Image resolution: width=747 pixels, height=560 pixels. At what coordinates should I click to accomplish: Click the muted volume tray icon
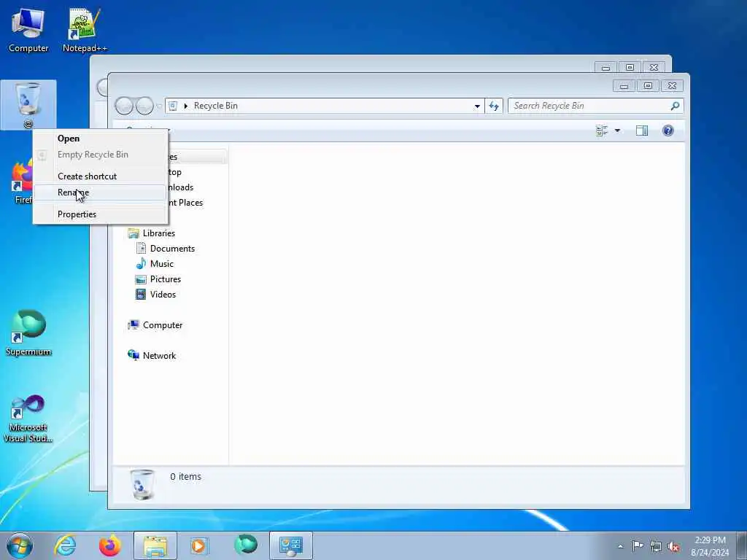pos(673,547)
